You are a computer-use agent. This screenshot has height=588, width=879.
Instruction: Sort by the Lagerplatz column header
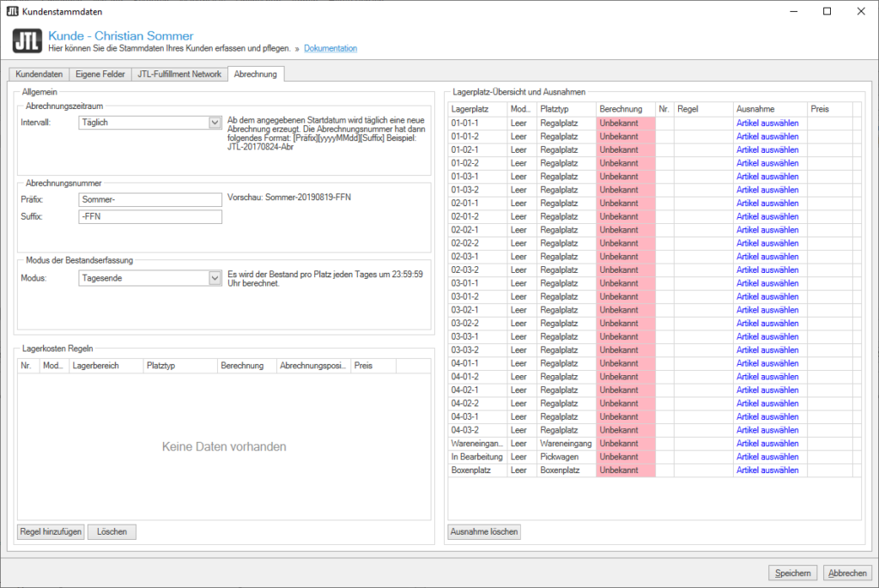click(476, 109)
